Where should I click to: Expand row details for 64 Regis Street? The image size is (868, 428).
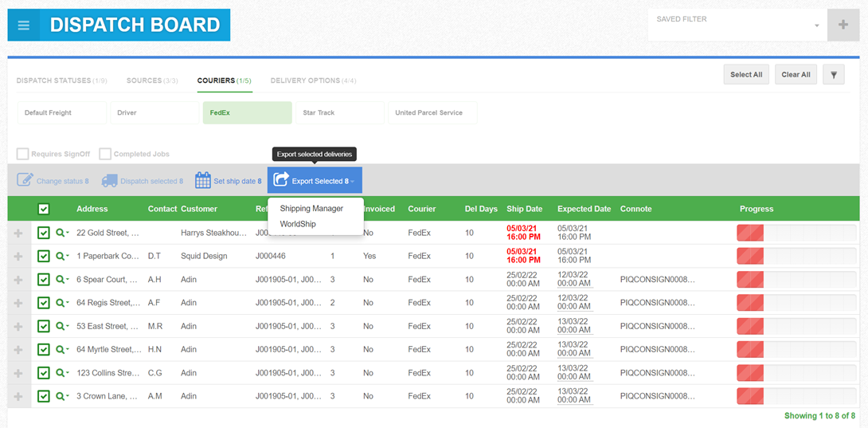[18, 303]
